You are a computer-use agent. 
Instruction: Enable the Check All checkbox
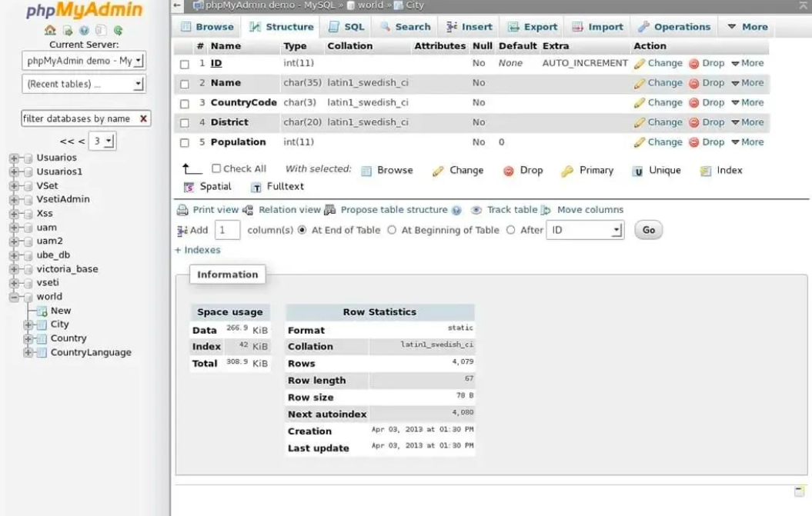pyautogui.click(x=216, y=168)
